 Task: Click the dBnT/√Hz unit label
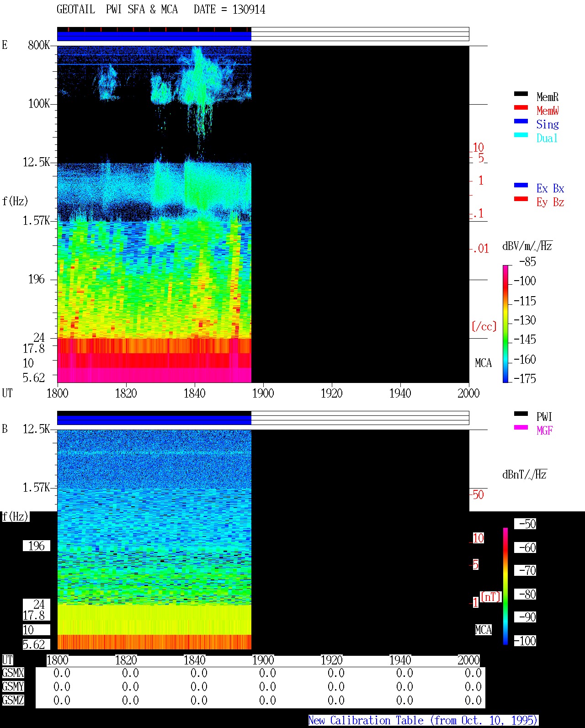point(524,474)
